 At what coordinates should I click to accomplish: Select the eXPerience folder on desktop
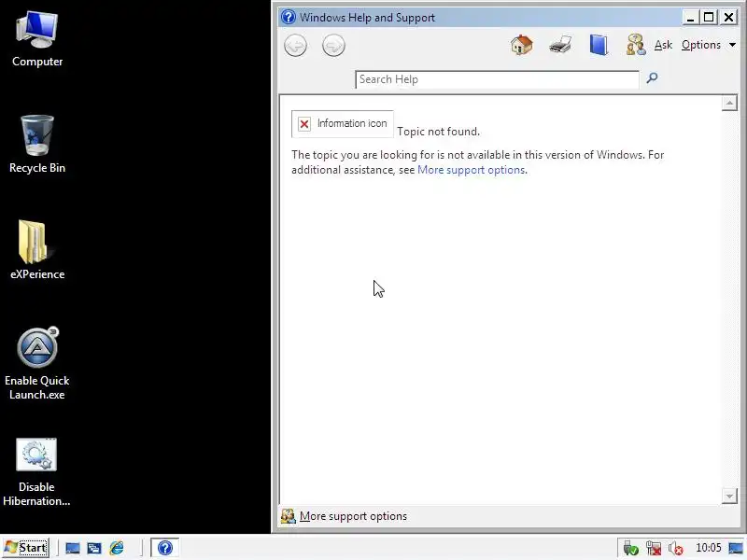pos(37,249)
